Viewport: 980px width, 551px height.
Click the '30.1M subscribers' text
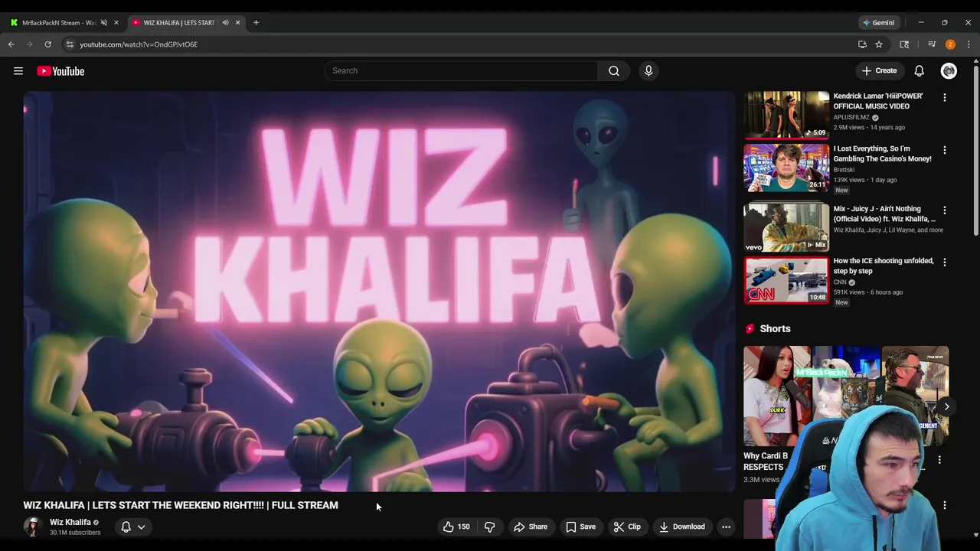(x=75, y=533)
